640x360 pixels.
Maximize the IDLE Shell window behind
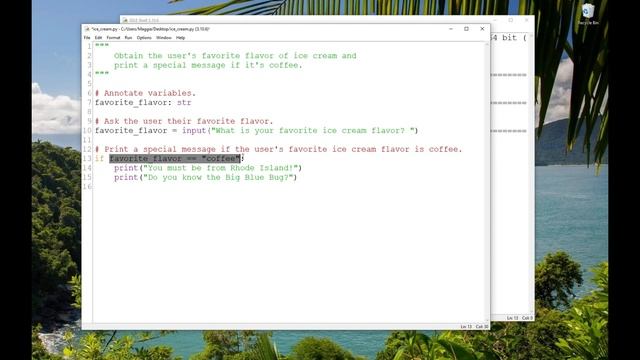[511, 20]
